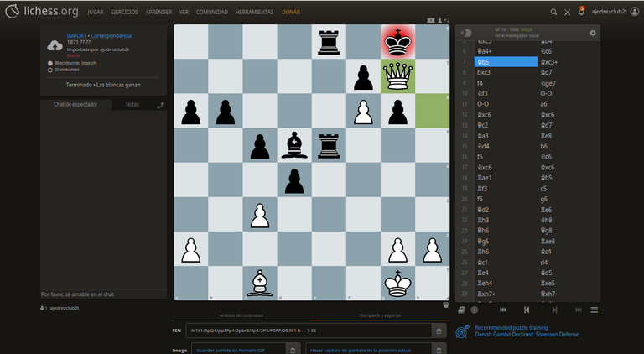Switch to Análisis del ordenador tab
This screenshot has width=644, height=354.
tap(241, 315)
